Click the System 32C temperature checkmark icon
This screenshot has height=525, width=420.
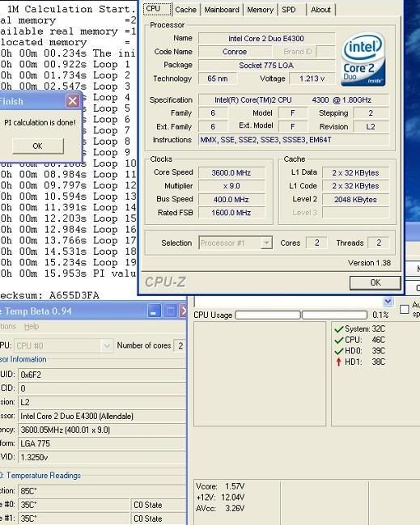338,329
